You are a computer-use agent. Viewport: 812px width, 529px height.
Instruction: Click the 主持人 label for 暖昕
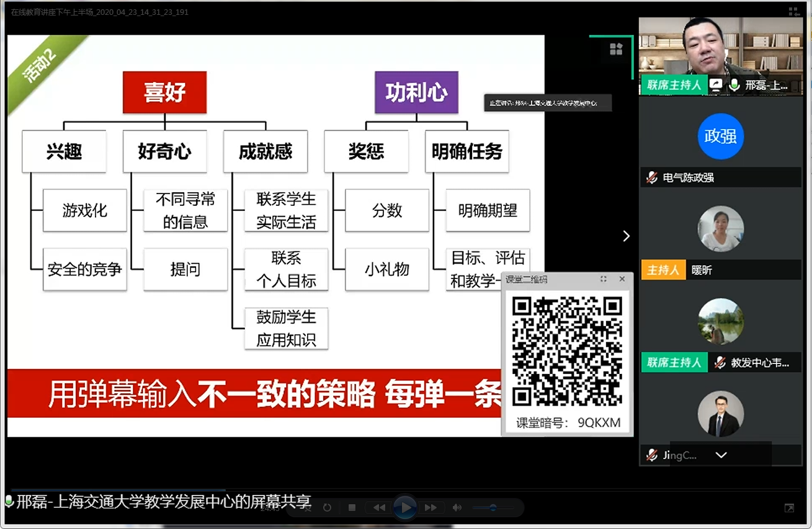(x=663, y=270)
